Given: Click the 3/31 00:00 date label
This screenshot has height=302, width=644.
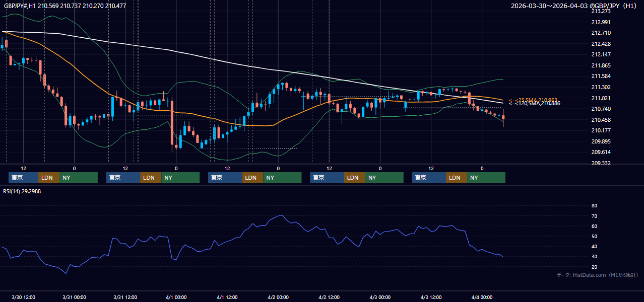Looking at the screenshot, I should [x=74, y=297].
